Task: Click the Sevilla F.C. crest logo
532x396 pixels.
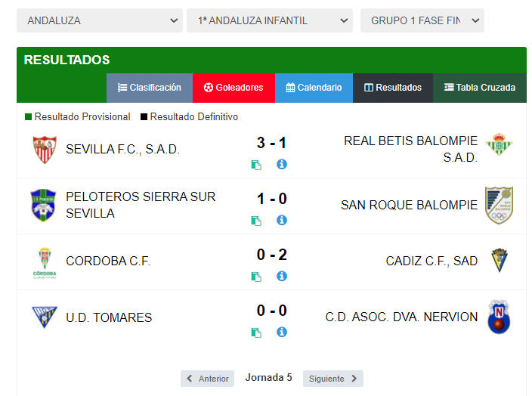Action: click(45, 150)
